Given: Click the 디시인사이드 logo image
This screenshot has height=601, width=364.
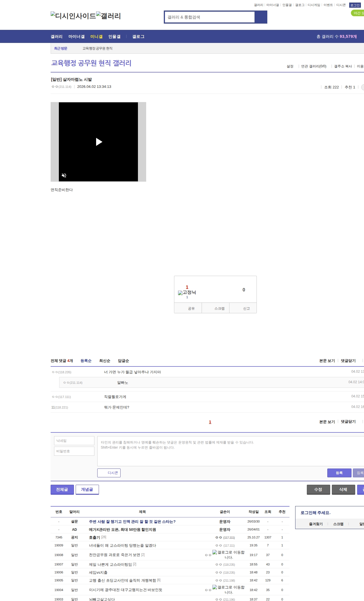Looking at the screenshot, I should point(73,16).
